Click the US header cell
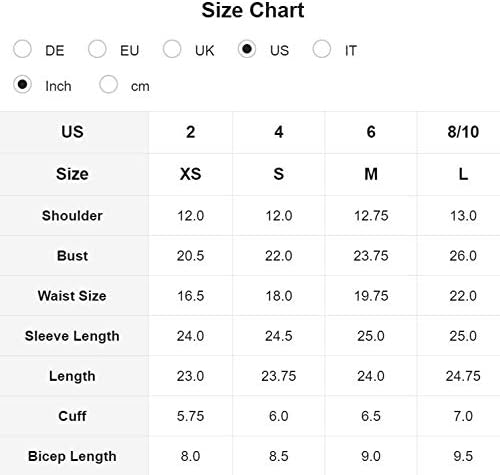500x475 pixels. point(72,132)
